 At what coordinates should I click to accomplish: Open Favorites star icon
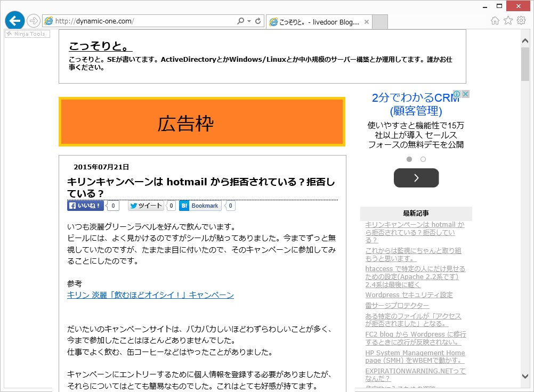point(508,20)
